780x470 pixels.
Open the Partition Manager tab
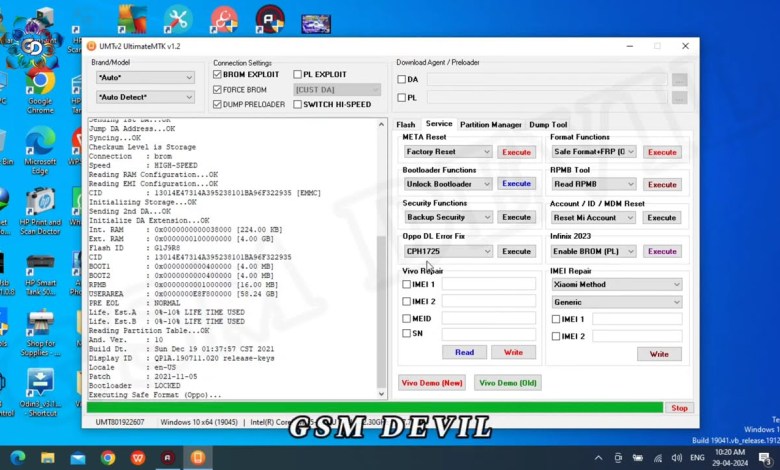click(490, 124)
